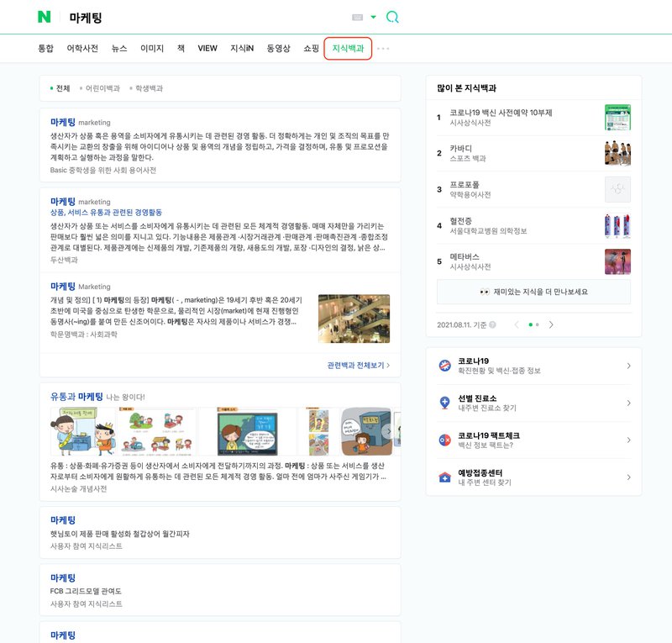Open the 쇼핑 tab

tap(311, 49)
